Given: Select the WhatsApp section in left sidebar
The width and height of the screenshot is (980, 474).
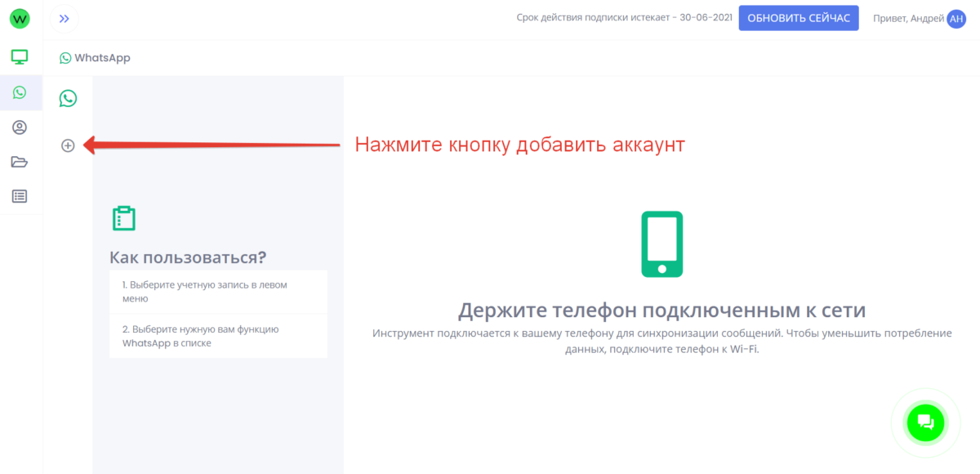Looking at the screenshot, I should (20, 92).
